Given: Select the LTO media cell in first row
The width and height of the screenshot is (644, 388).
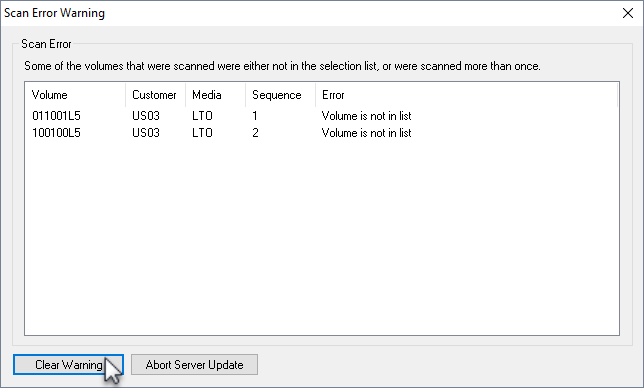Looking at the screenshot, I should (x=202, y=116).
